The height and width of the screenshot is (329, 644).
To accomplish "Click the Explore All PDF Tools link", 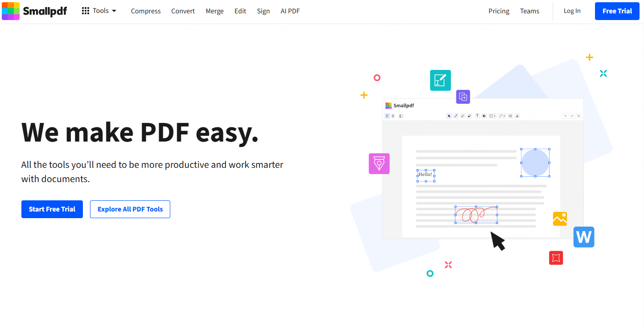I will pyautogui.click(x=130, y=209).
